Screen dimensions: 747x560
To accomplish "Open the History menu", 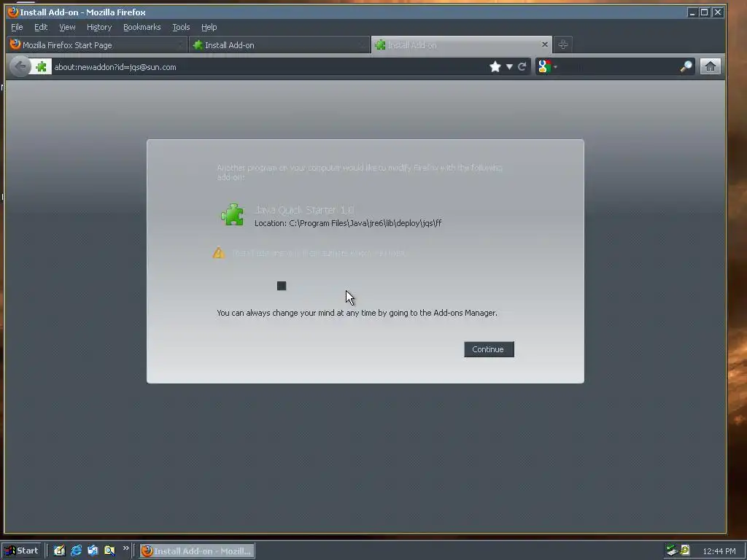I will pos(99,27).
